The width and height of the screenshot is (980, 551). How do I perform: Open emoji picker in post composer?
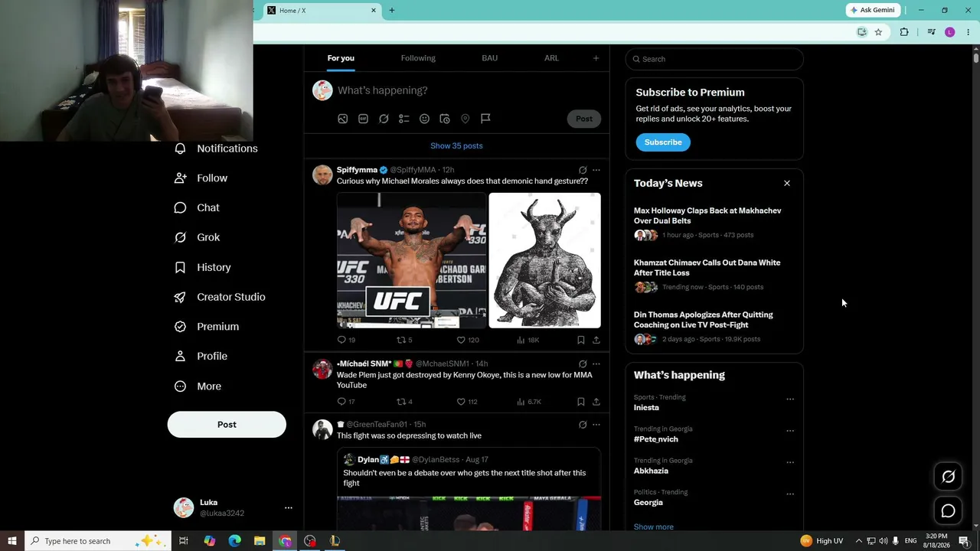pyautogui.click(x=424, y=119)
